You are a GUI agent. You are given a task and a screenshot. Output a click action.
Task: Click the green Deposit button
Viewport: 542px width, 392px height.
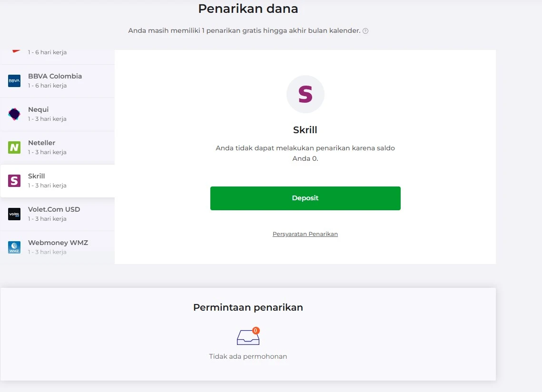click(x=305, y=198)
